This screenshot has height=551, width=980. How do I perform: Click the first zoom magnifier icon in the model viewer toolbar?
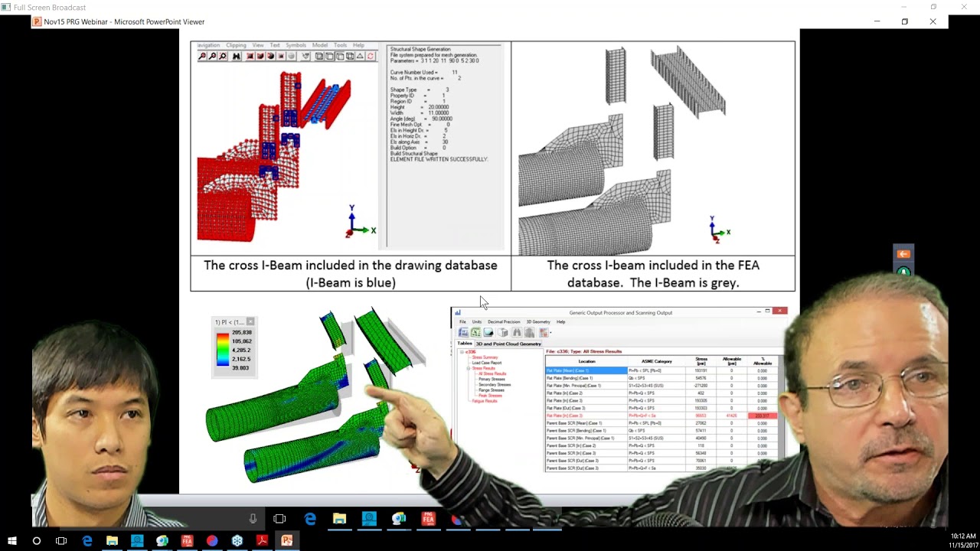202,56
